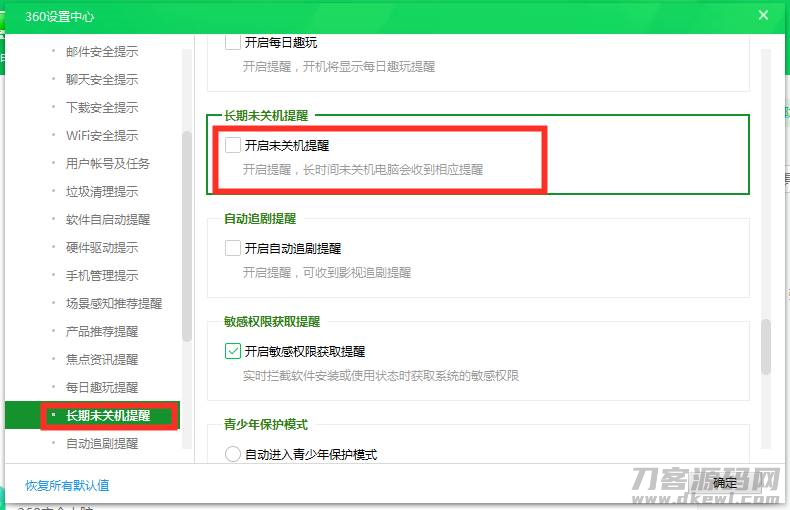
Task: Enable the 开启每日趣玩 checkbox
Action: click(233, 42)
